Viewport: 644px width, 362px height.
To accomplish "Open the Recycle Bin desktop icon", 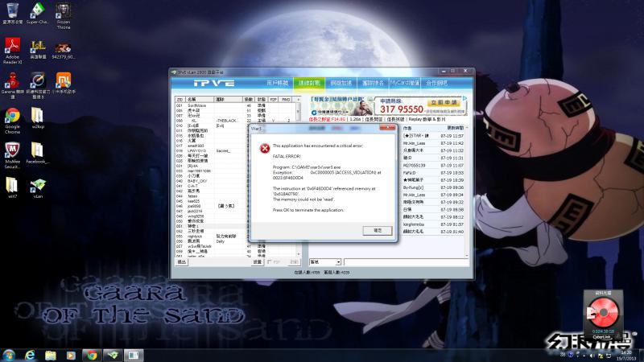I will click(x=12, y=13).
